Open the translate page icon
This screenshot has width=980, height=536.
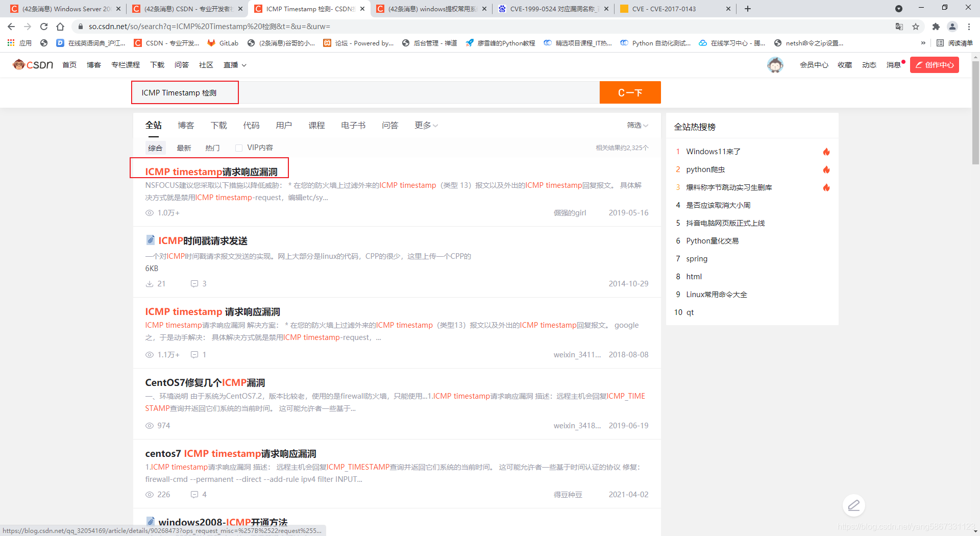coord(899,27)
